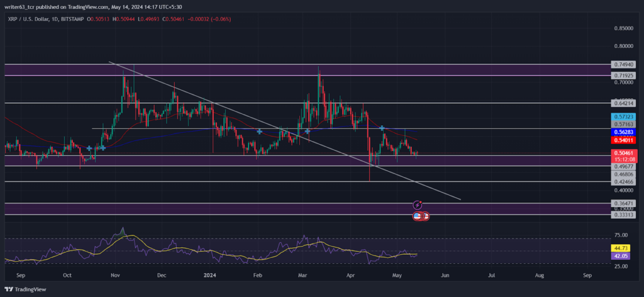
Task: Open the purple lightning event icon
Action: coord(418,205)
